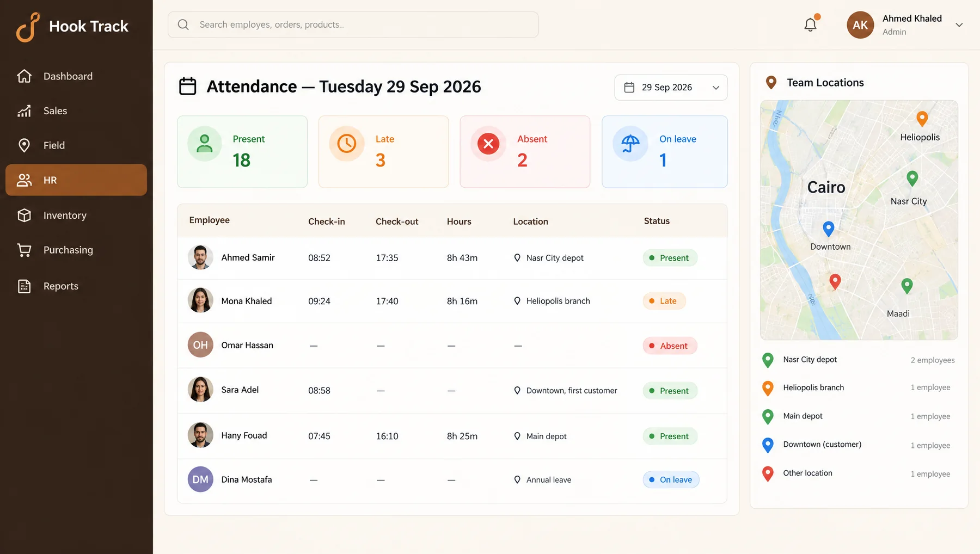Viewport: 980px width, 554px height.
Task: Click the Hook Track logo icon
Action: tap(28, 27)
